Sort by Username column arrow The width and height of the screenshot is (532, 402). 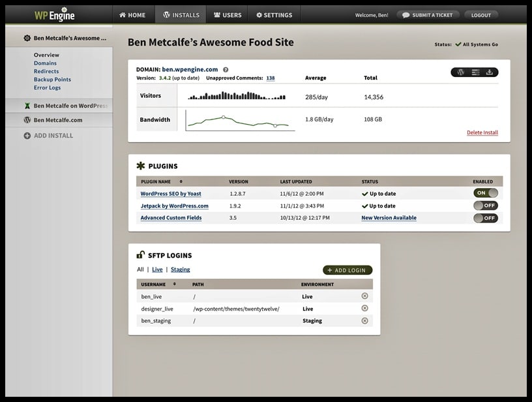pos(174,284)
